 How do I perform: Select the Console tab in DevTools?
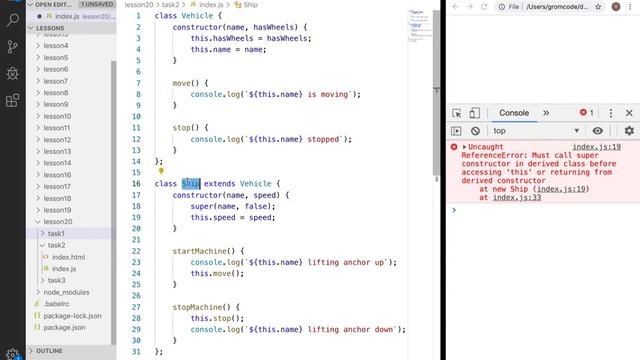[514, 113]
